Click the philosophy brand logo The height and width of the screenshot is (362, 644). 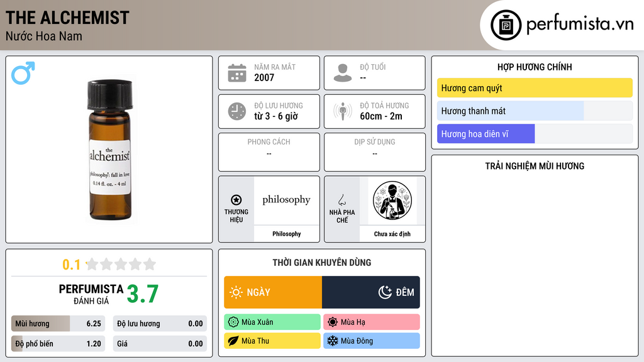[286, 200]
